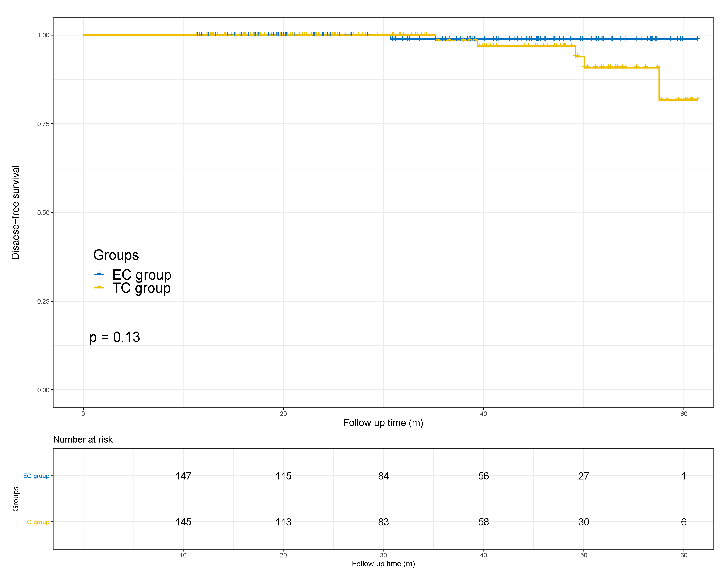The height and width of the screenshot is (580, 728).
Task: Click the Number at risk heading
Action: pos(83,439)
